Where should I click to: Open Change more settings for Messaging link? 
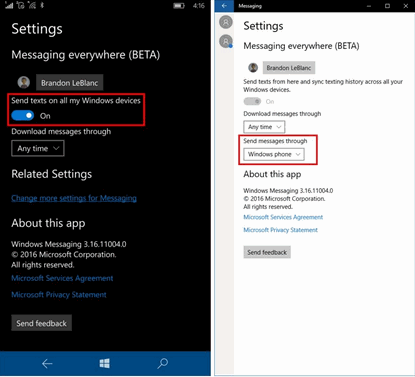pos(74,198)
